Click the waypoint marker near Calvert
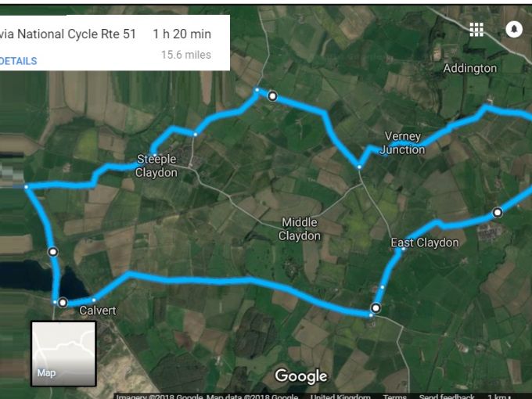Viewport: 532px width, 399px height. [63, 302]
